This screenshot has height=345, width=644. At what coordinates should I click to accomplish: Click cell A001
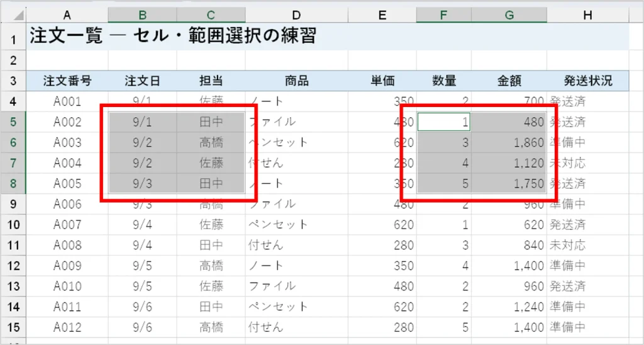(x=67, y=101)
